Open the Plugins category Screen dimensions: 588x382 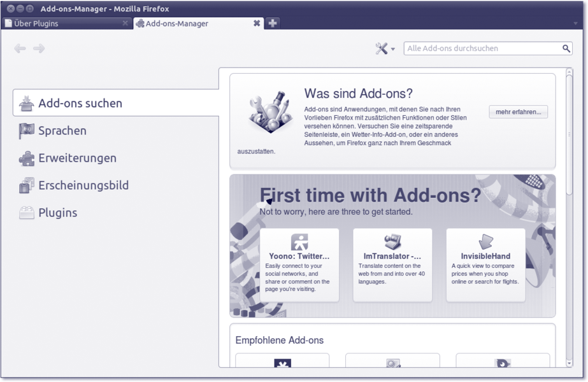pos(57,213)
